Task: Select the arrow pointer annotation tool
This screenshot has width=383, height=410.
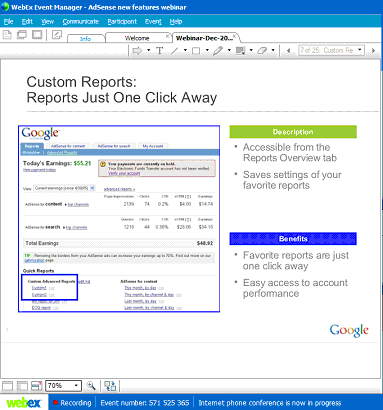Action: 137,51
